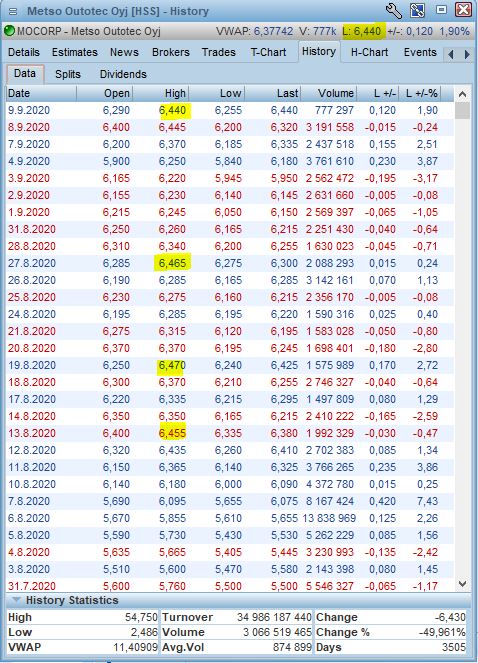Click volume 13 838 969 on 6.8.2020
Viewport: 478px width, 663px height.
(x=330, y=518)
